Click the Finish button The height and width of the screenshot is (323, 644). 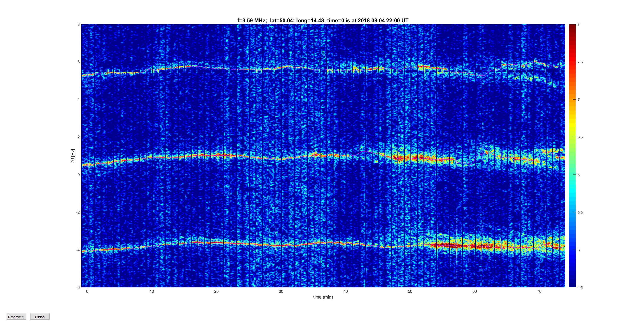click(x=40, y=317)
